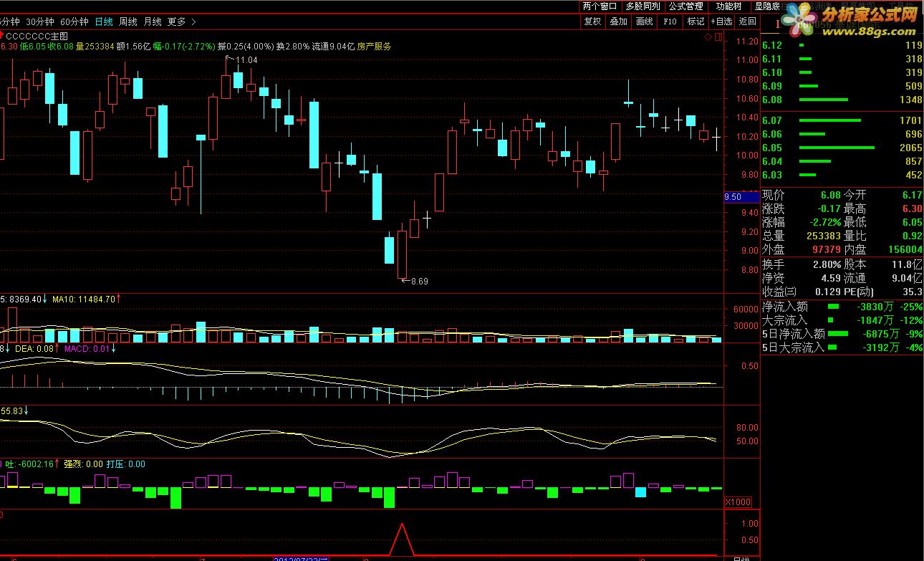Select the 日线 daily chart tab
The width and height of the screenshot is (924, 561).
click(104, 21)
